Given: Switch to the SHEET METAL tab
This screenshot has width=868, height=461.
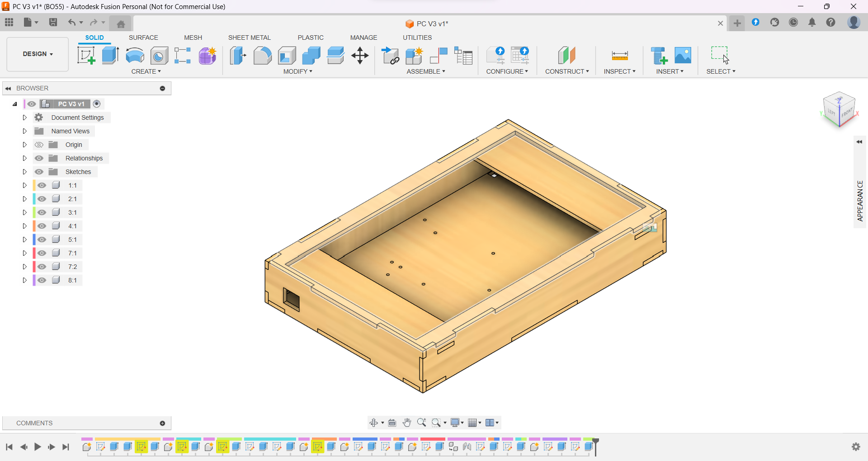Looking at the screenshot, I should pyautogui.click(x=249, y=38).
